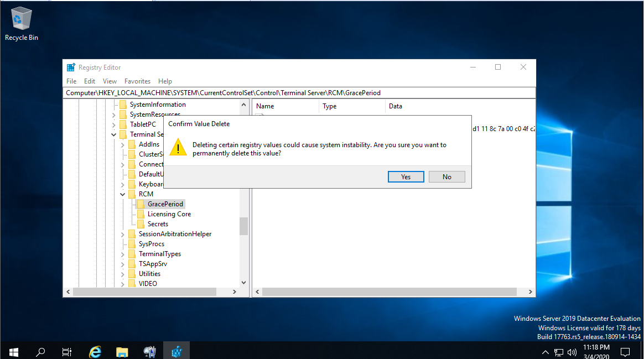This screenshot has height=359, width=644.
Task: Click tree pane vertical scrollbar thumb
Action: pos(243,226)
